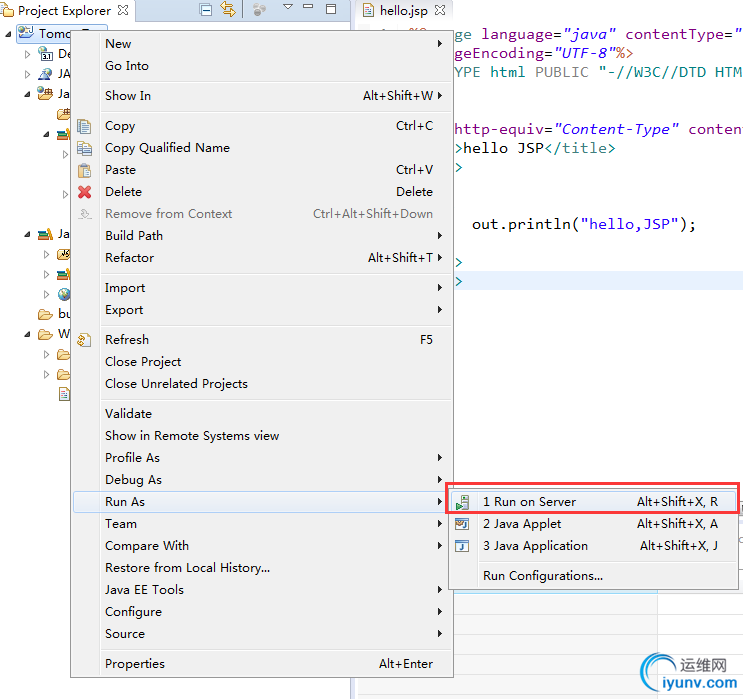Choose Restore from Local History

click(263, 568)
